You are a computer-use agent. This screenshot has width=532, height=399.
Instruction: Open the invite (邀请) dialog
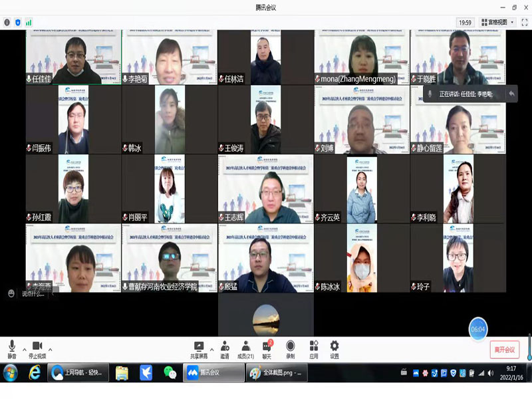tap(225, 348)
